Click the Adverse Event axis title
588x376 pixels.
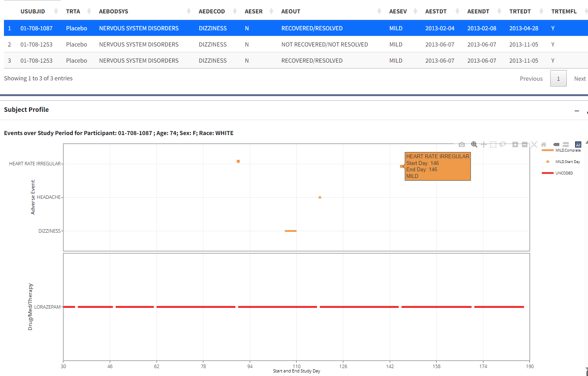(x=33, y=197)
